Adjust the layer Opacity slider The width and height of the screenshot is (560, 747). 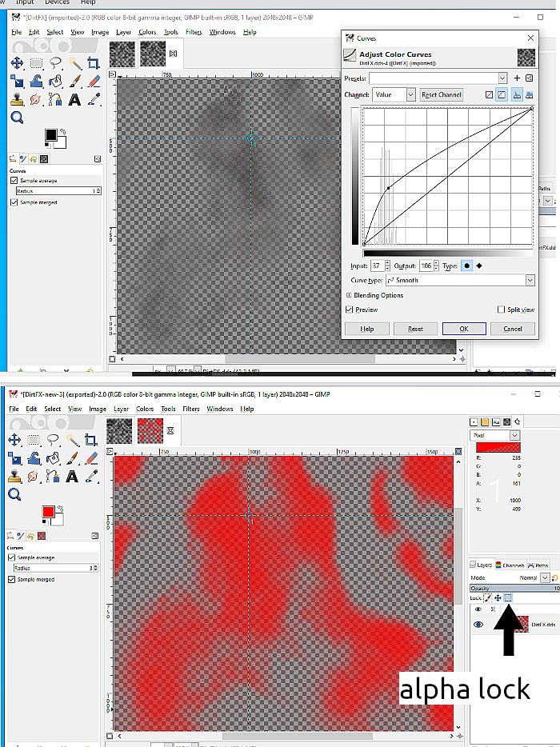514,589
